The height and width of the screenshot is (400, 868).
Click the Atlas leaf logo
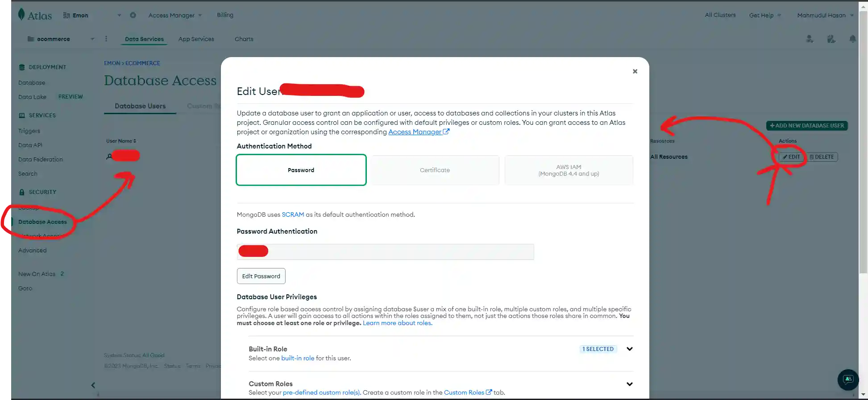point(21,14)
